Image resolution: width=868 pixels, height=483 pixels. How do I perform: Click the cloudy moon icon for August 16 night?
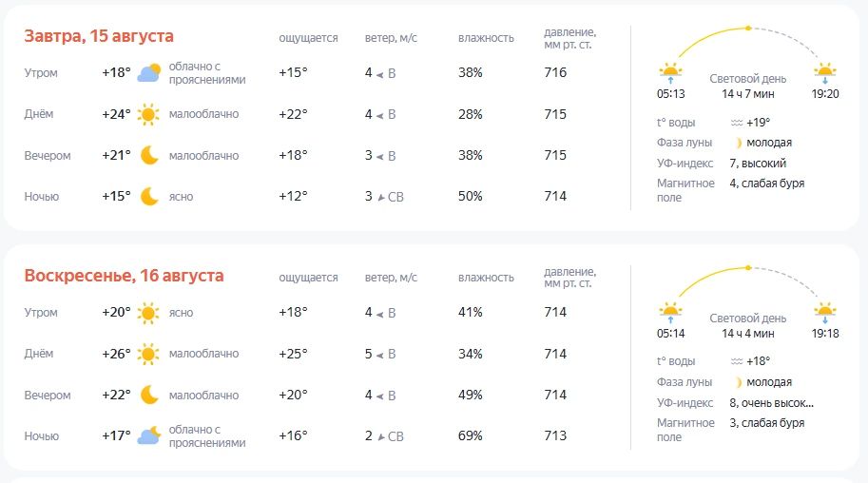click(x=149, y=435)
